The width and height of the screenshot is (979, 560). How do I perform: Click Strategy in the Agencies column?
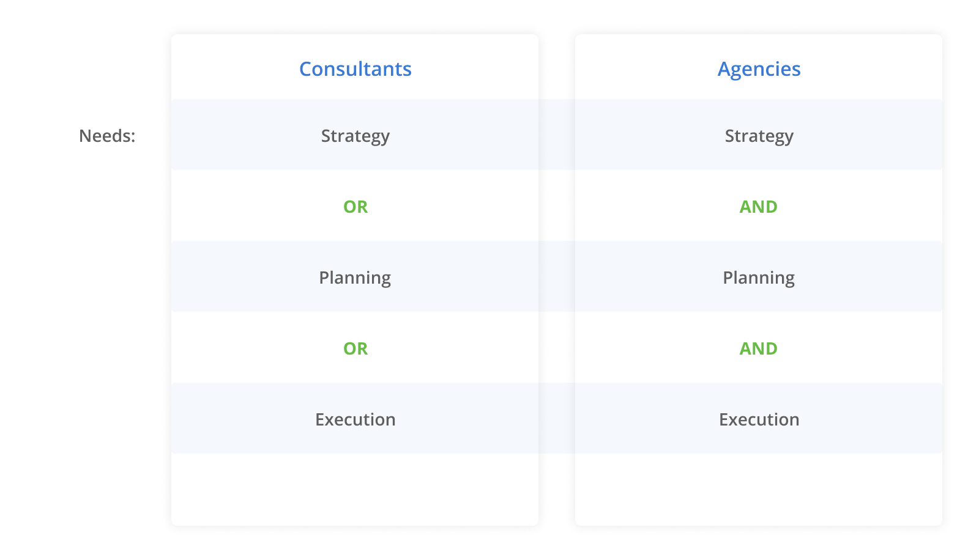759,136
